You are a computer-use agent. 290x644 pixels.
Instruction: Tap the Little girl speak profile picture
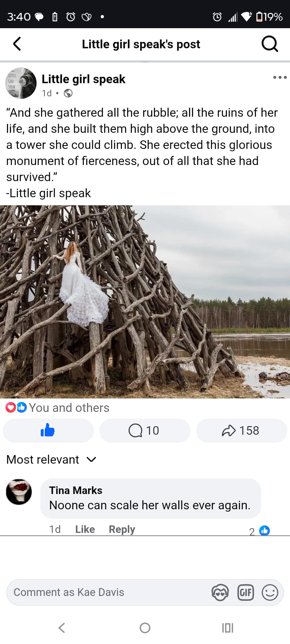pos(21,83)
